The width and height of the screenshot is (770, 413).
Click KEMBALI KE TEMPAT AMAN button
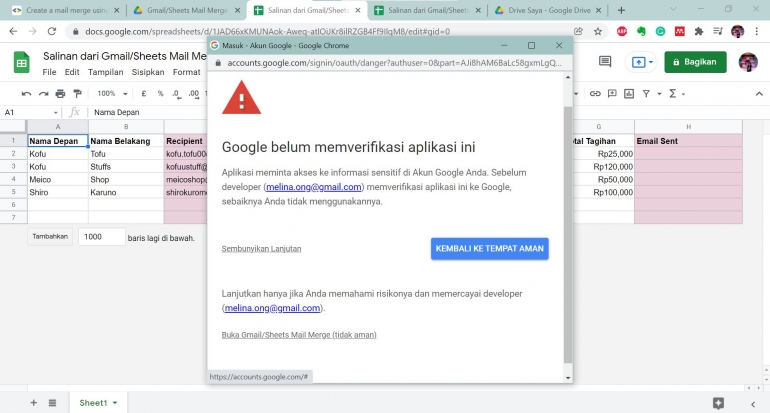click(490, 248)
